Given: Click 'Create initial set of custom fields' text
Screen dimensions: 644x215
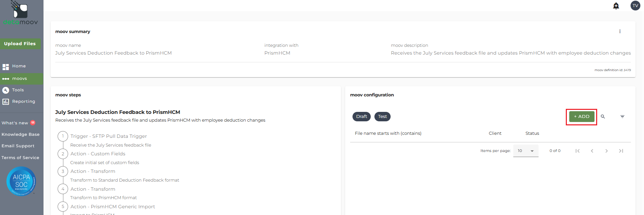Looking at the screenshot, I should point(104,163).
